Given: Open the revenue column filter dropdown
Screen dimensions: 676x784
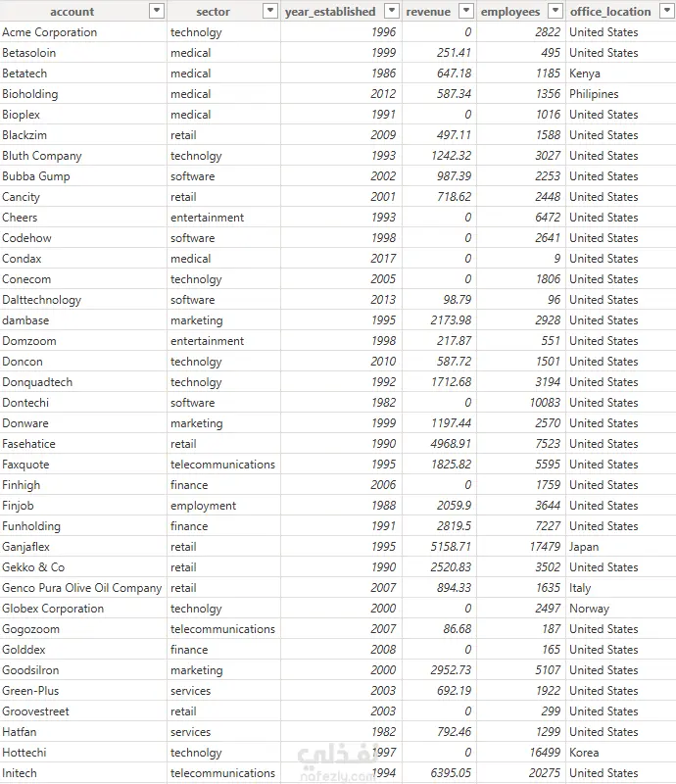Looking at the screenshot, I should 466,11.
